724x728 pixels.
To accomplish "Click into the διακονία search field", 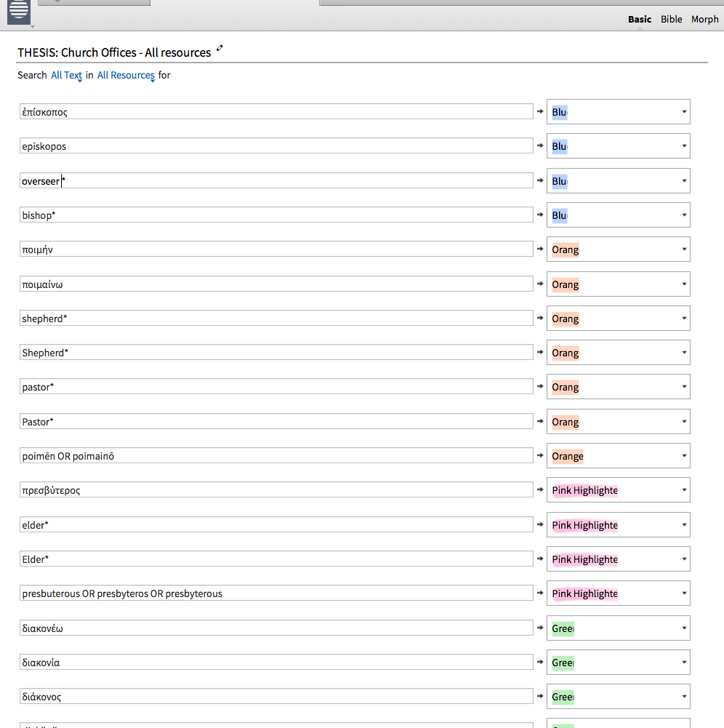I will pos(276,663).
